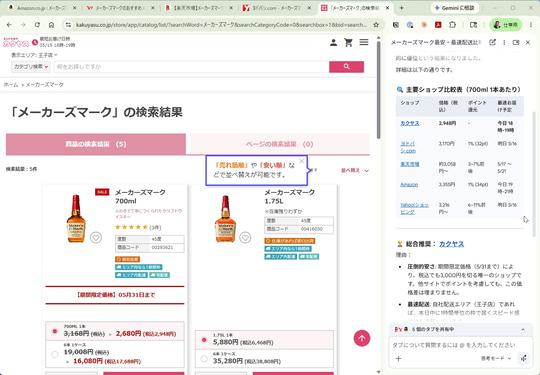
Task: Favorite the 1.75L product with heart icon
Action: pos(245,238)
